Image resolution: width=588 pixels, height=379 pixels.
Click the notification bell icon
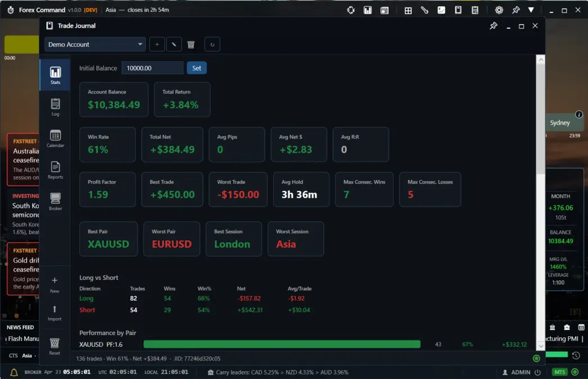14,372
